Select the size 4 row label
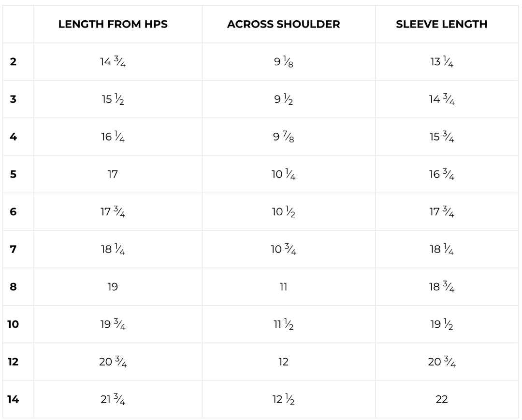522x420 pixels. point(13,137)
